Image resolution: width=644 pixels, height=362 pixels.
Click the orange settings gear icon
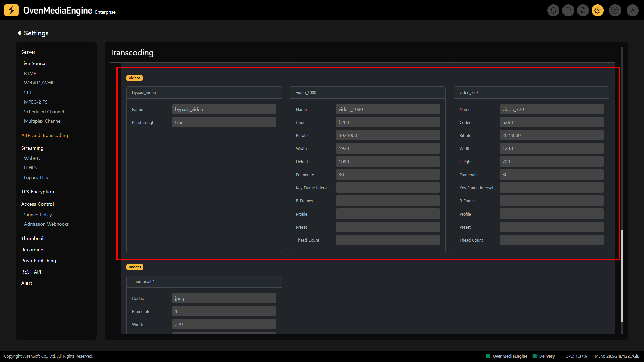pyautogui.click(x=598, y=10)
